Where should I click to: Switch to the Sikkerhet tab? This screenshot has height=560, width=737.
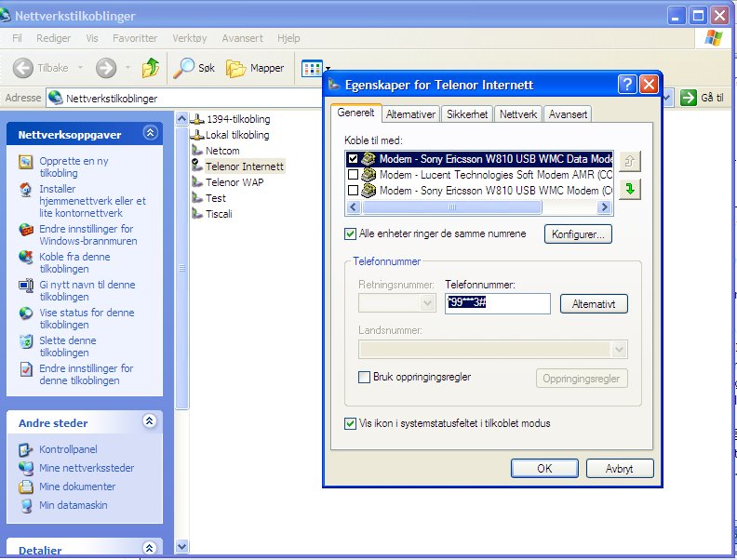point(467,114)
